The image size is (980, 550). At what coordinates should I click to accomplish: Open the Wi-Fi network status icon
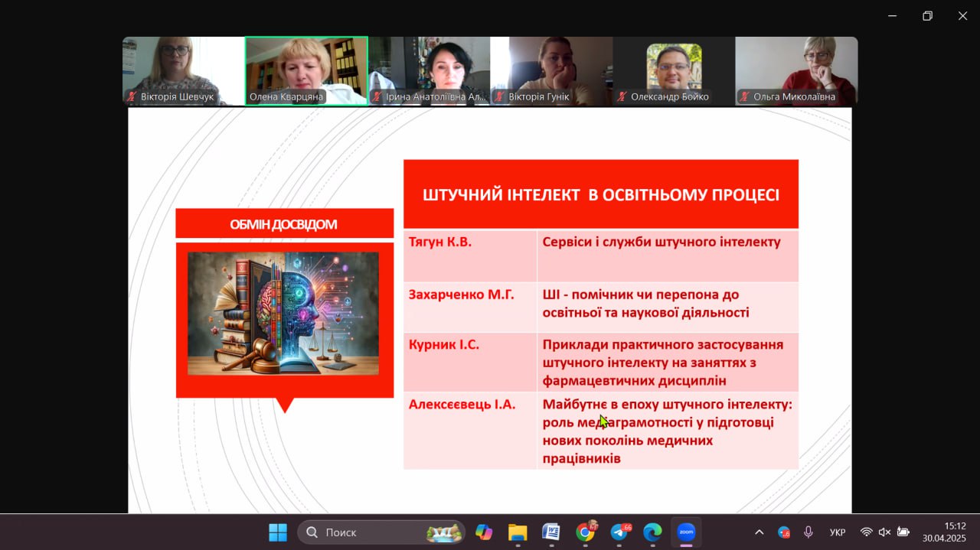pos(866,532)
